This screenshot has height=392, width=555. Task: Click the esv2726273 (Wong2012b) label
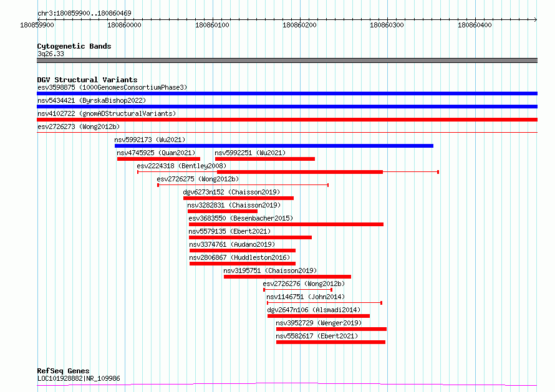click(x=79, y=127)
